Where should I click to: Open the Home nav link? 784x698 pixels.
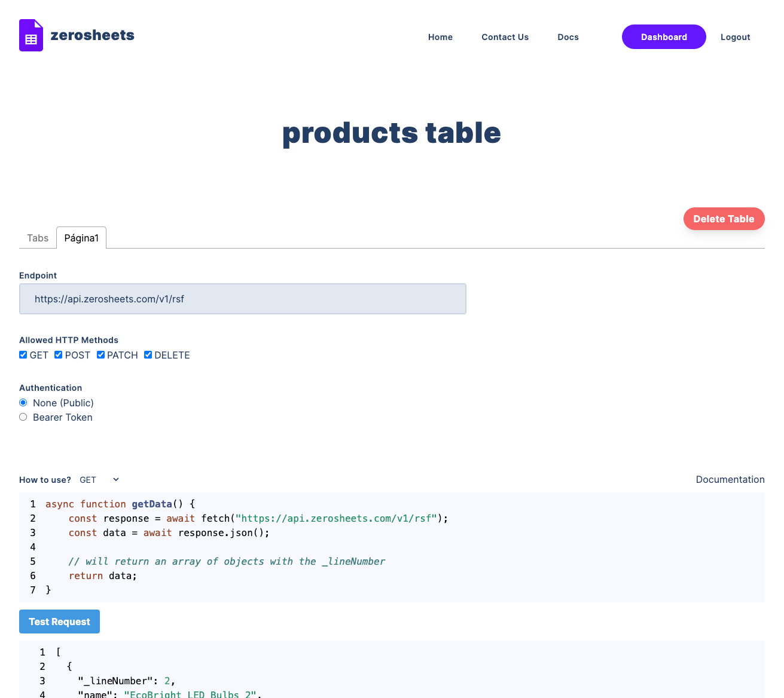(440, 37)
